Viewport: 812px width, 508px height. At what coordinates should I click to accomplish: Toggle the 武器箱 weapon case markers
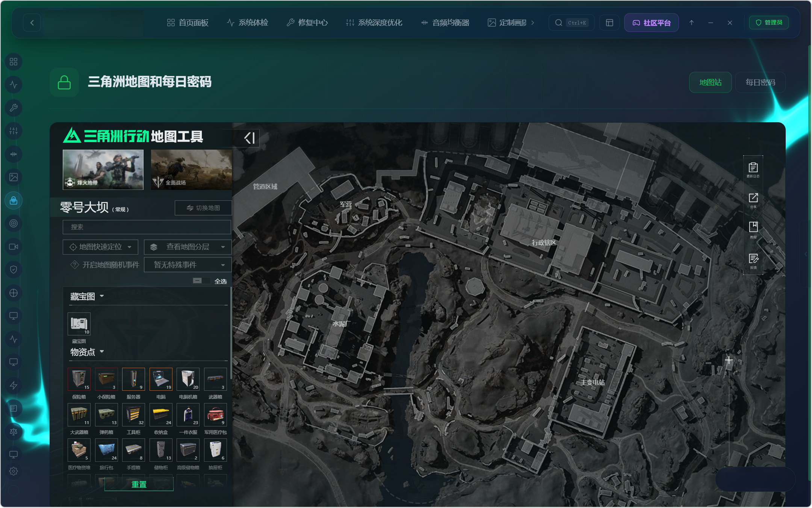[215, 379]
